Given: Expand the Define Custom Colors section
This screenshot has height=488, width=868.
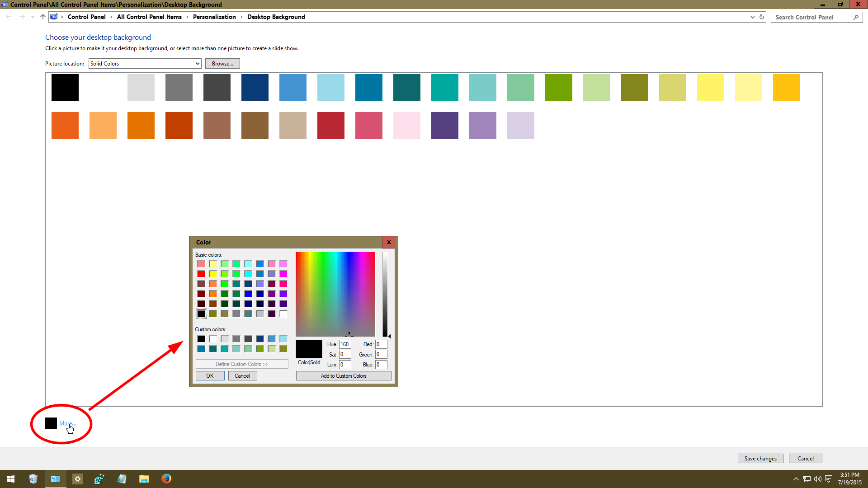Looking at the screenshot, I should tap(241, 364).
